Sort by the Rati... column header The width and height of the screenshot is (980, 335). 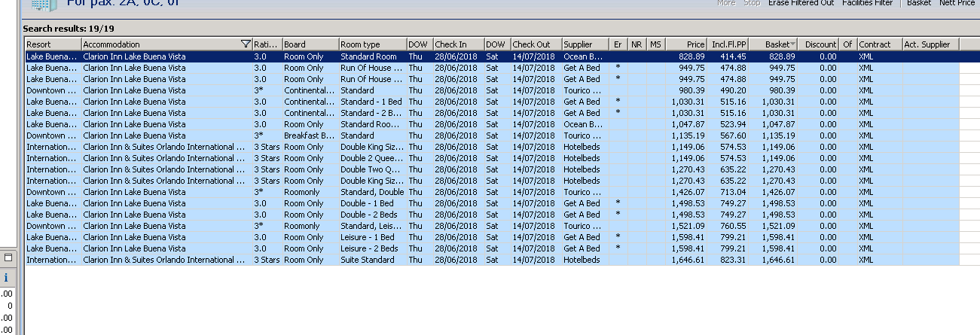[x=267, y=44]
